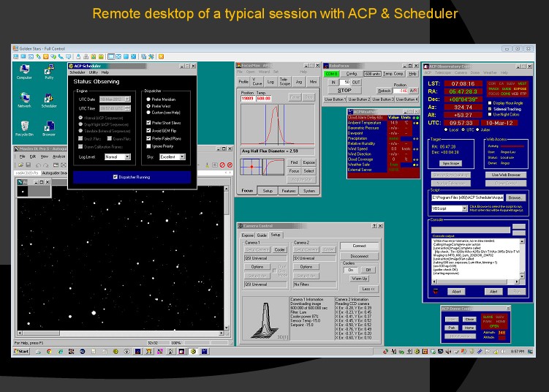
Task: Select the Julian time radio button
Action: coord(477,129)
